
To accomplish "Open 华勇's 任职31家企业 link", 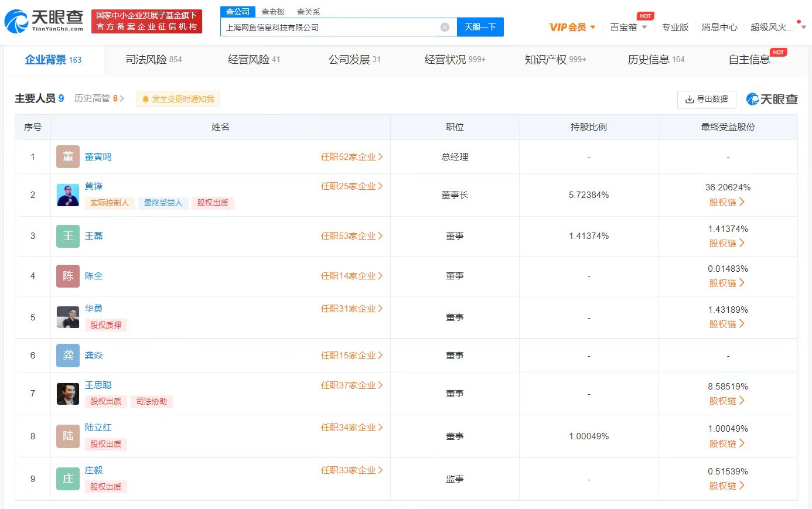I will click(352, 309).
